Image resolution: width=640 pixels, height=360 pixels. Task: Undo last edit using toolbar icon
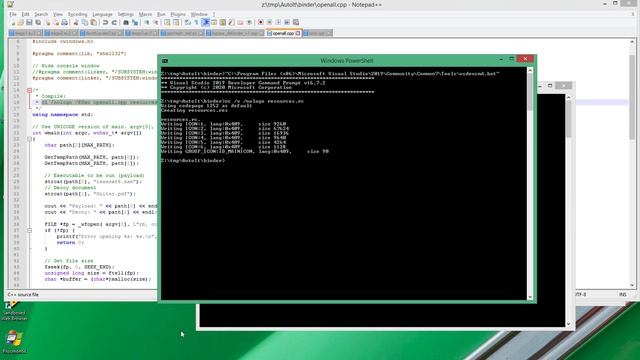[x=105, y=22]
